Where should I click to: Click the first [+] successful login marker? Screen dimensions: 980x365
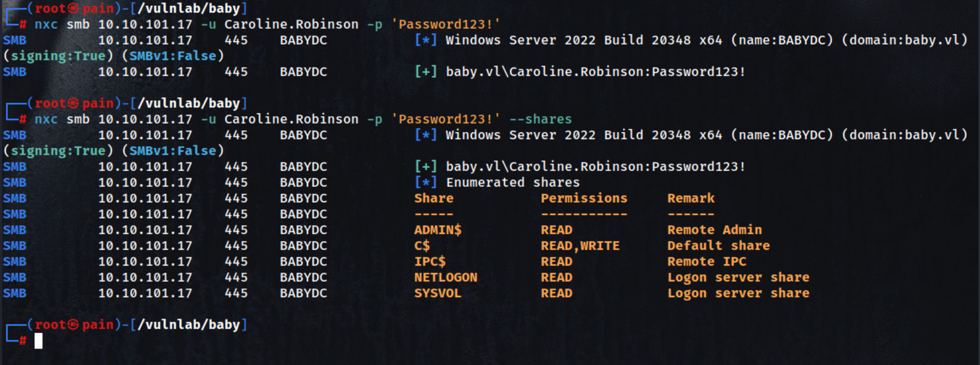tap(425, 72)
